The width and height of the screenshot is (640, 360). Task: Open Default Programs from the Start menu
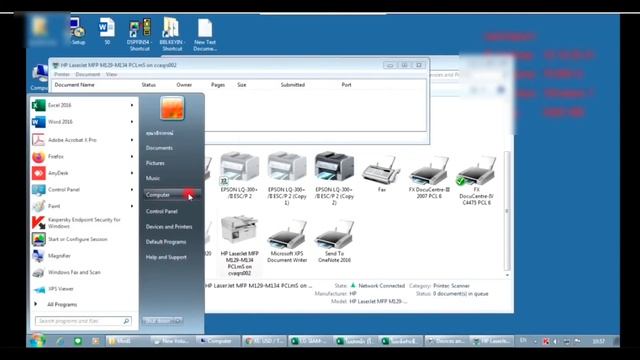[166, 242]
